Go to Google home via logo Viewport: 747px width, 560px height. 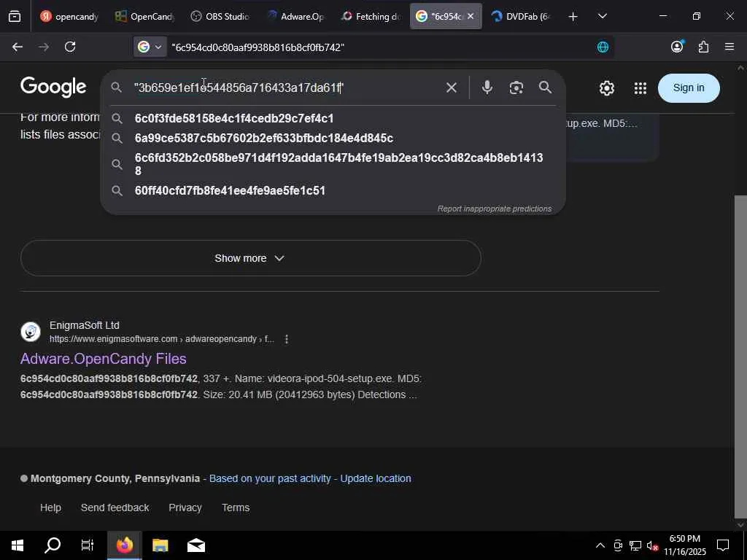[53, 87]
